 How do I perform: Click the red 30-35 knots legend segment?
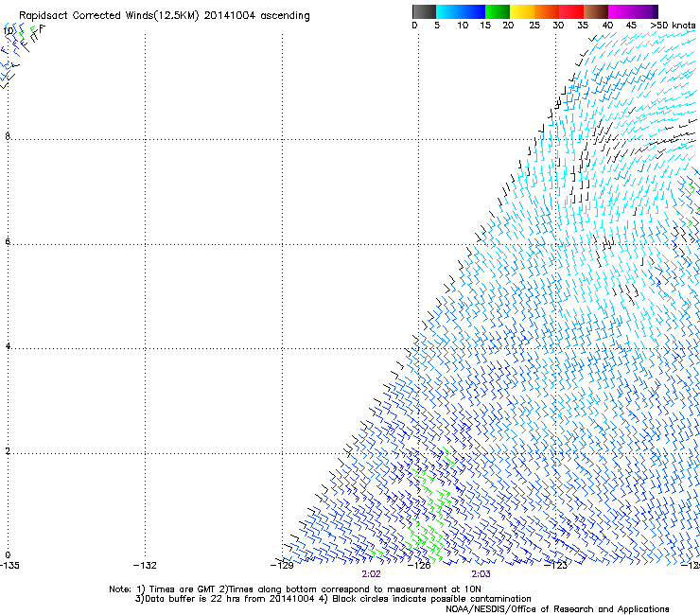tap(571, 11)
